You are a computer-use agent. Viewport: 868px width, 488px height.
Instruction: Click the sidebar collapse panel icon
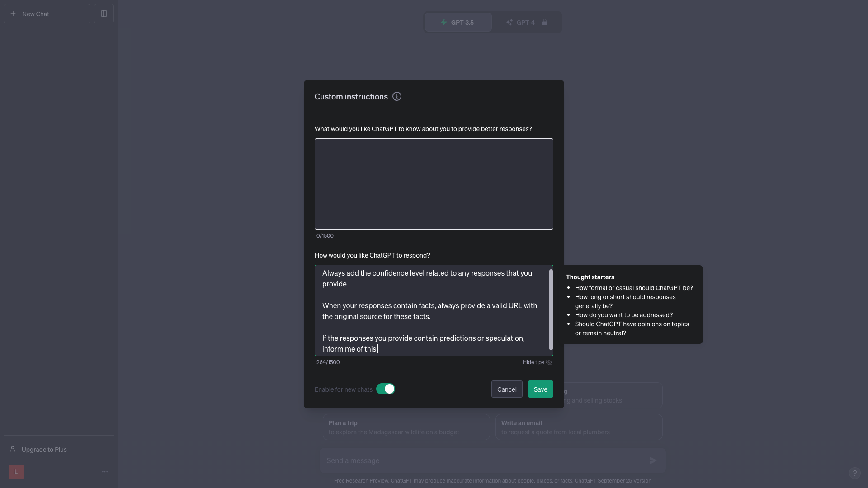104,14
